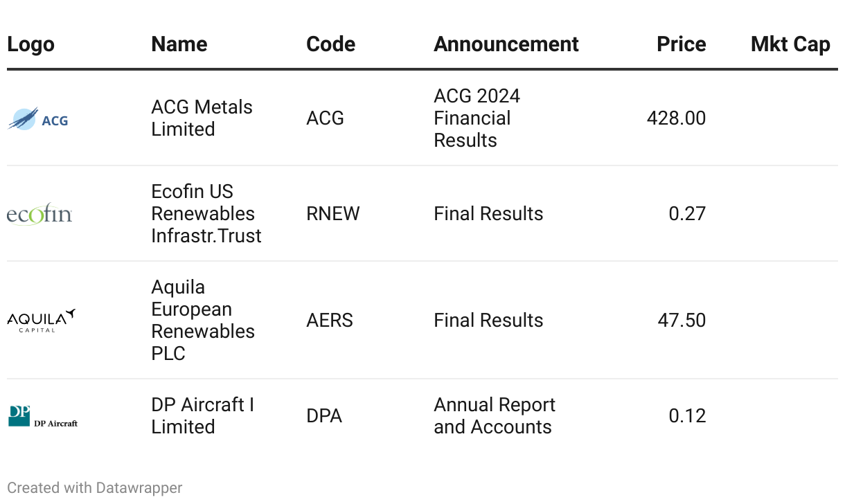Click the Logo column header
This screenshot has width=845, height=504.
[30, 44]
